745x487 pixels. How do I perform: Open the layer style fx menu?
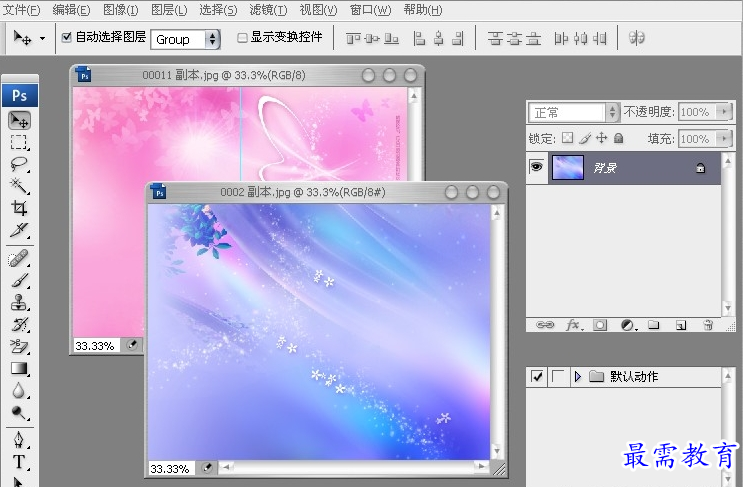[x=573, y=325]
